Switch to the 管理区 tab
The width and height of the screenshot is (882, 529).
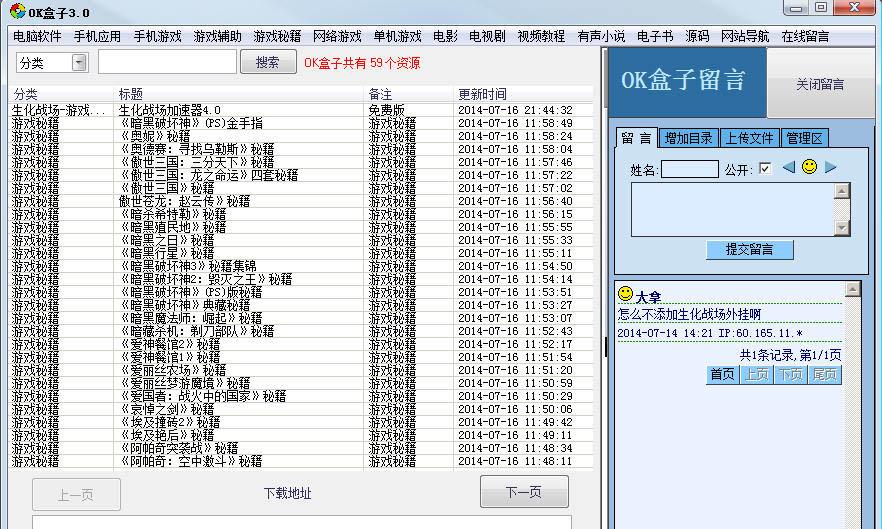click(804, 138)
